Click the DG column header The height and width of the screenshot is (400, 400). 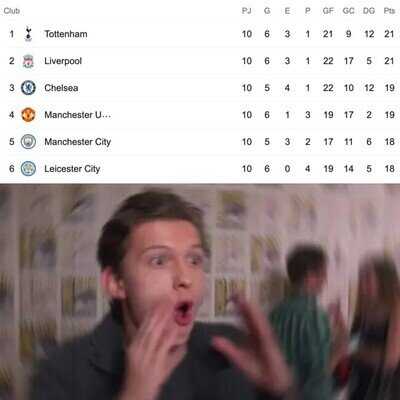[x=369, y=11]
